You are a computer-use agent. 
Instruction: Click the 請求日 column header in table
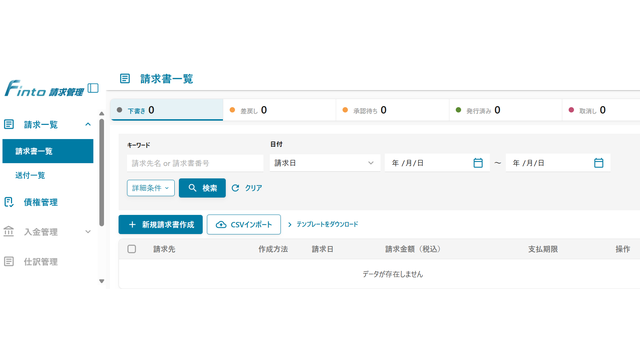322,249
